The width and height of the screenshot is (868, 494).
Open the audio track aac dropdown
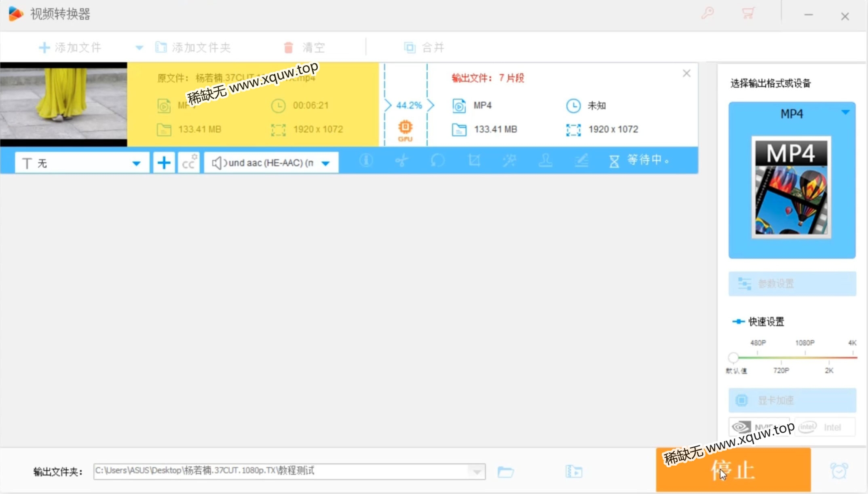point(271,163)
